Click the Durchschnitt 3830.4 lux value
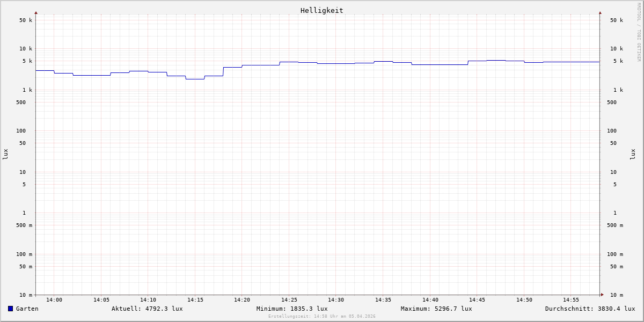This screenshot has height=322, width=644. click(590, 309)
